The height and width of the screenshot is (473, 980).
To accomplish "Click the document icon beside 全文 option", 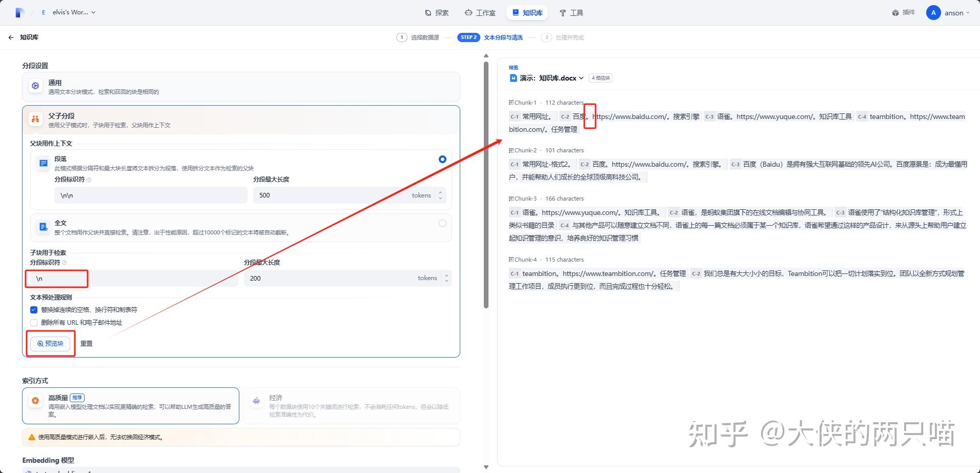I will (43, 226).
